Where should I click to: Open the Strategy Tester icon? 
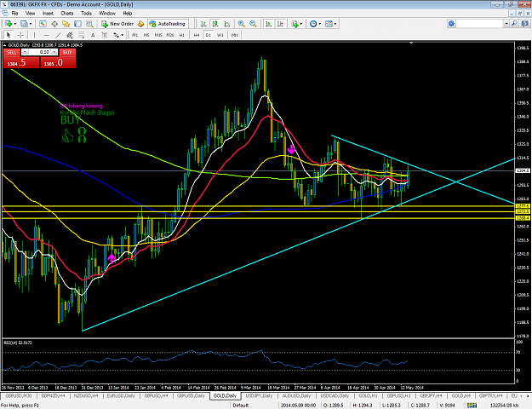click(89, 24)
